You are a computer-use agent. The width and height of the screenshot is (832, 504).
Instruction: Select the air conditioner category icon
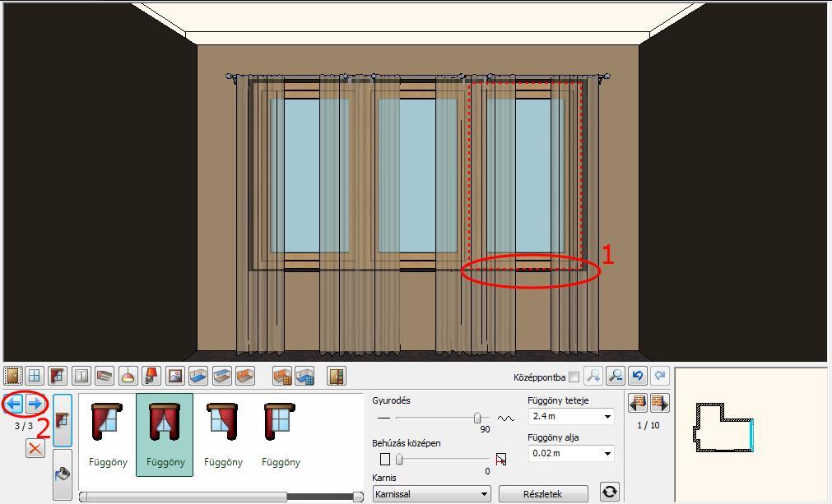[x=105, y=377]
